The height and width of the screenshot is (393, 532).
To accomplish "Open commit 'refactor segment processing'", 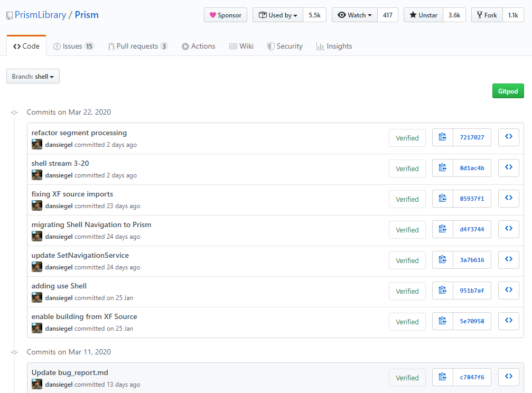I will pyautogui.click(x=79, y=133).
